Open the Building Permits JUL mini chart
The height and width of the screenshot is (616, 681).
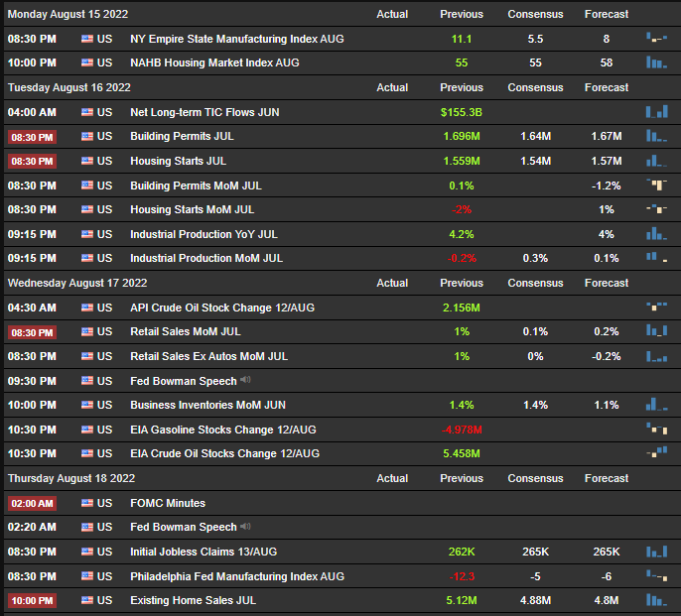click(657, 136)
